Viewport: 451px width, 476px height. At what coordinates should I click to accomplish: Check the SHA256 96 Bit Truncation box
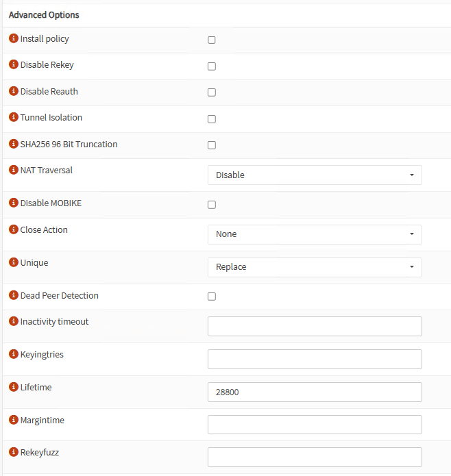coord(212,145)
